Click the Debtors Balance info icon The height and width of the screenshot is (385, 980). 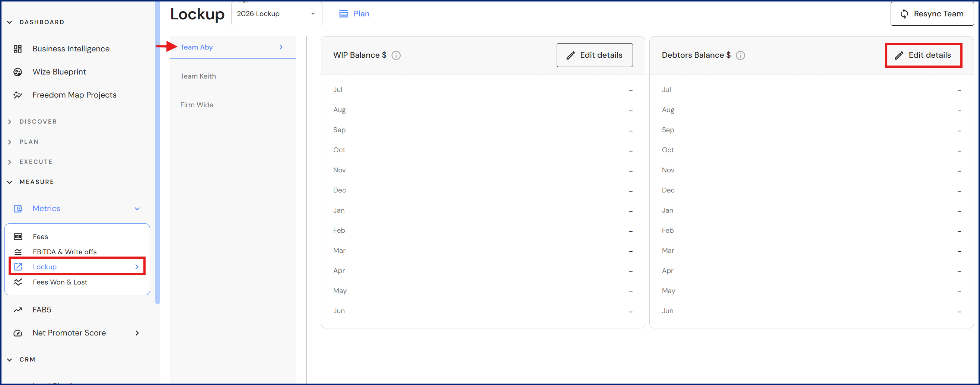coord(740,55)
